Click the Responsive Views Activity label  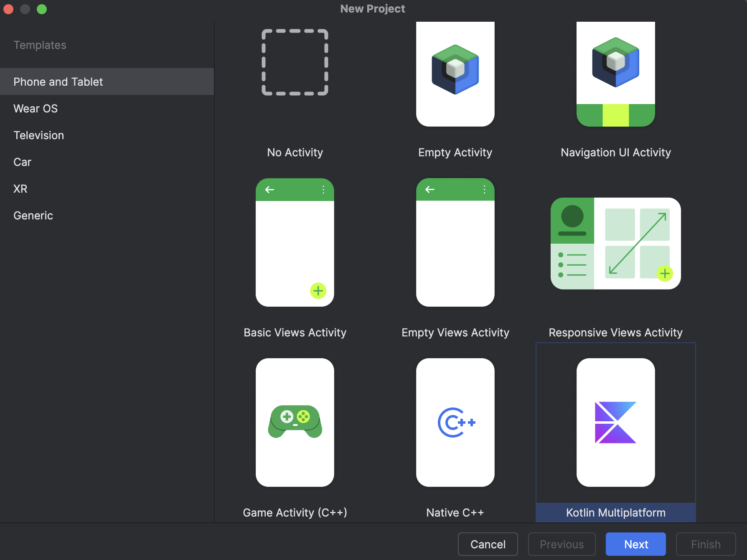tap(615, 333)
